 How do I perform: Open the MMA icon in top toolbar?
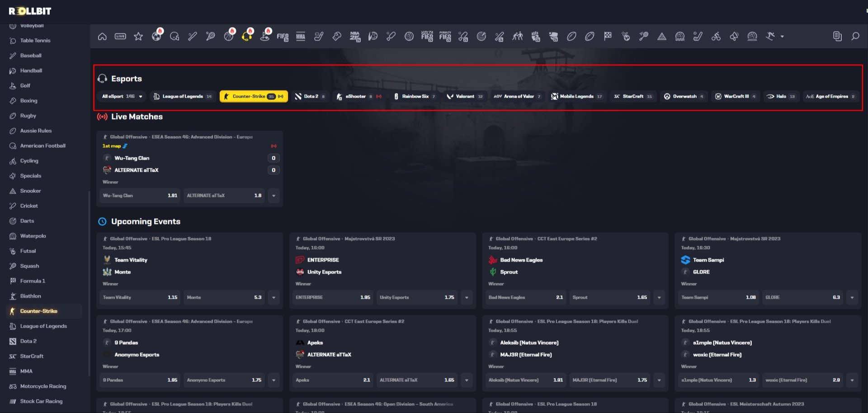[301, 36]
